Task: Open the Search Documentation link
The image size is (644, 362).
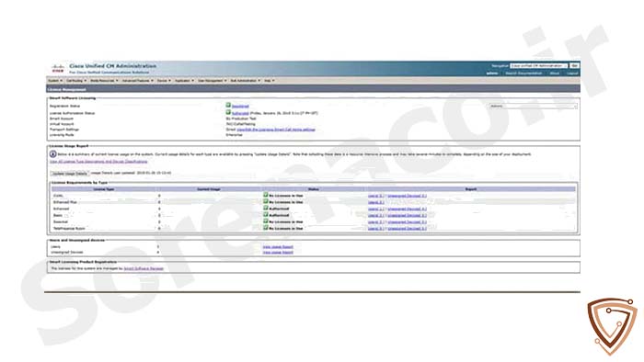Action: click(x=523, y=74)
